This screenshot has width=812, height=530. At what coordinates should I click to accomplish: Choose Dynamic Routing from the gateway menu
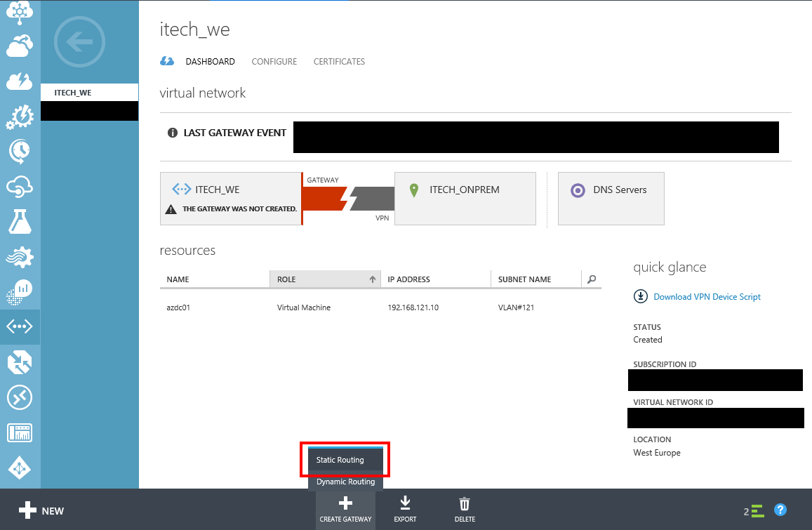click(x=345, y=482)
